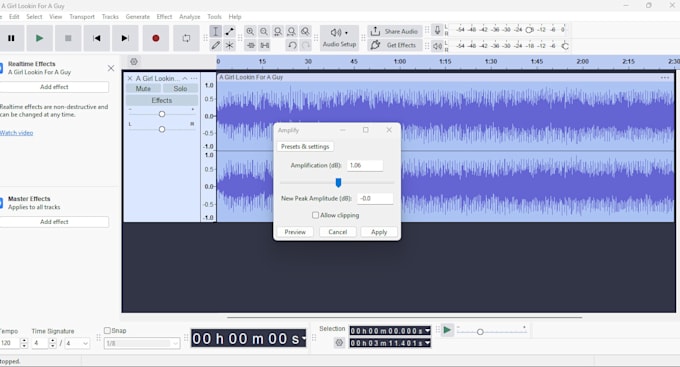Click Add effect under Master Effects

click(x=54, y=222)
